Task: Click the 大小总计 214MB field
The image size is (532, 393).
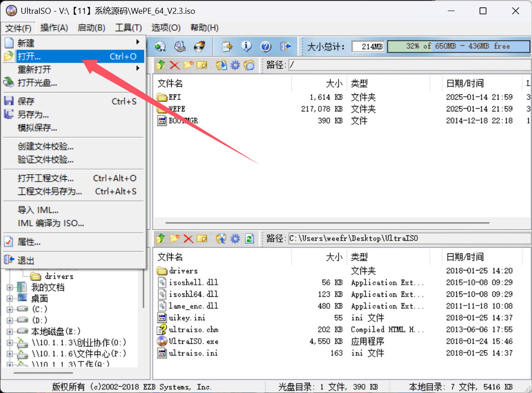Action: (368, 47)
